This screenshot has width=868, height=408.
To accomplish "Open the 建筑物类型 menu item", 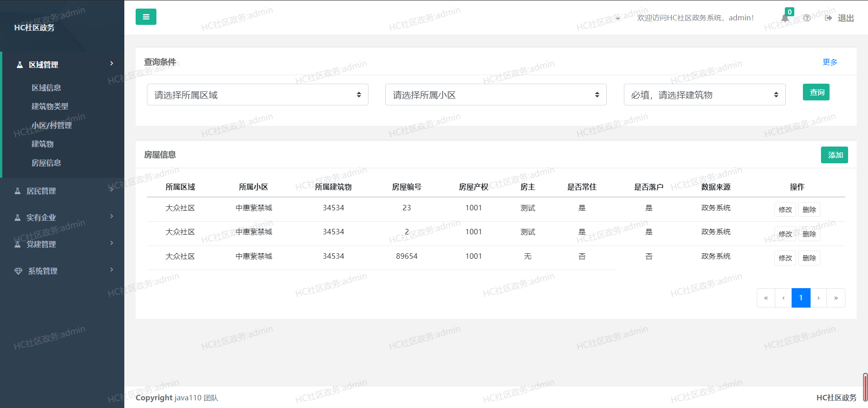I will click(50, 106).
